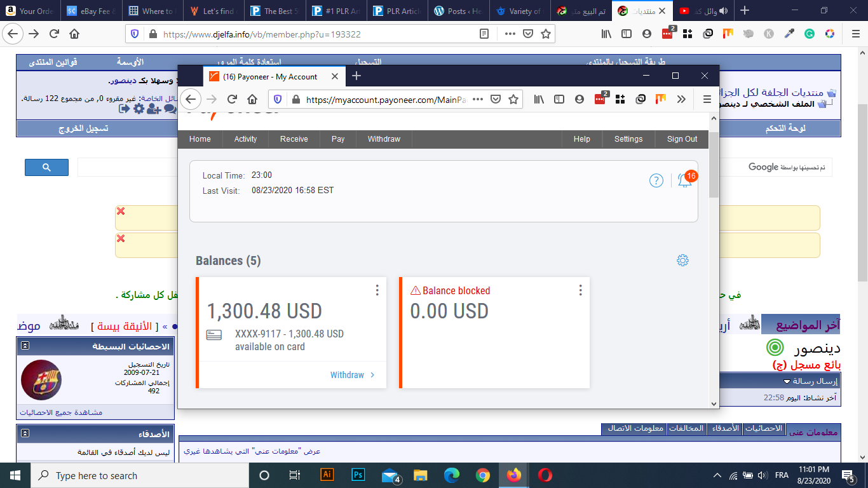Save Payoneer page to Pocket

[496, 99]
